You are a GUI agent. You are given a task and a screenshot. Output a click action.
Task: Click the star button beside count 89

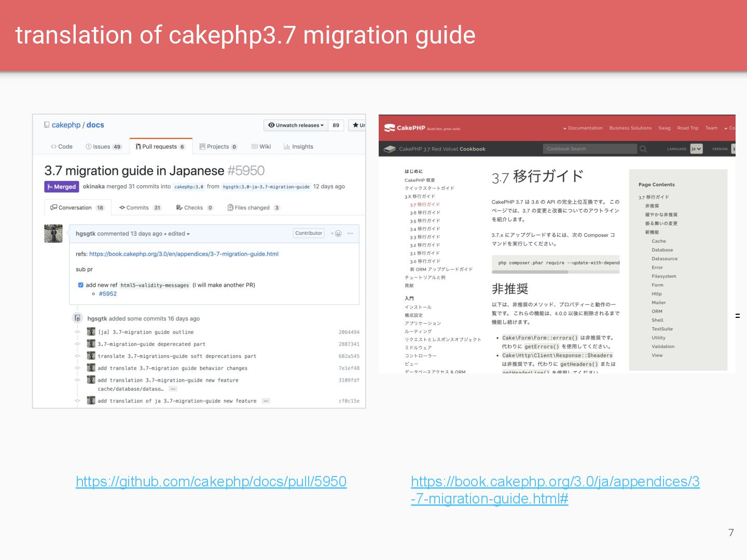coord(358,125)
